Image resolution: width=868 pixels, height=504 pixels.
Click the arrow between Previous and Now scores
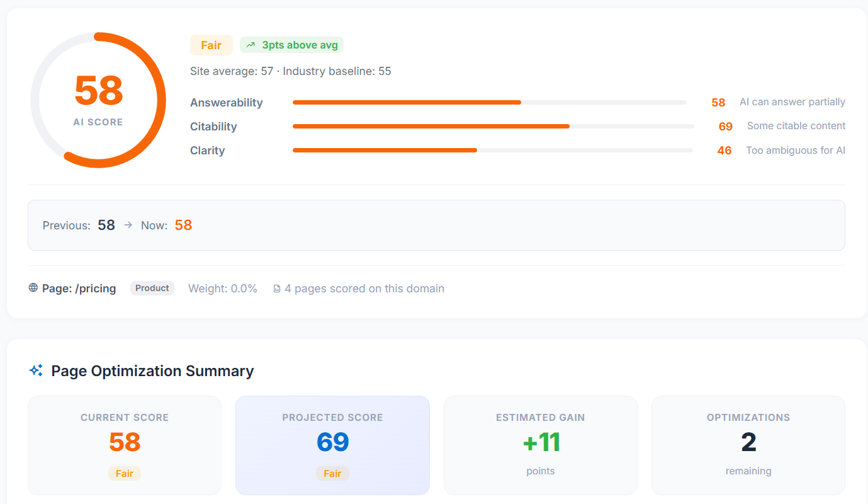[x=128, y=224]
